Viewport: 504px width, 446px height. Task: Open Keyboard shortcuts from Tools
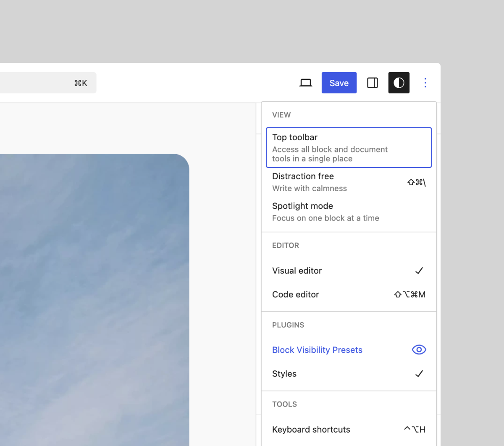click(311, 430)
